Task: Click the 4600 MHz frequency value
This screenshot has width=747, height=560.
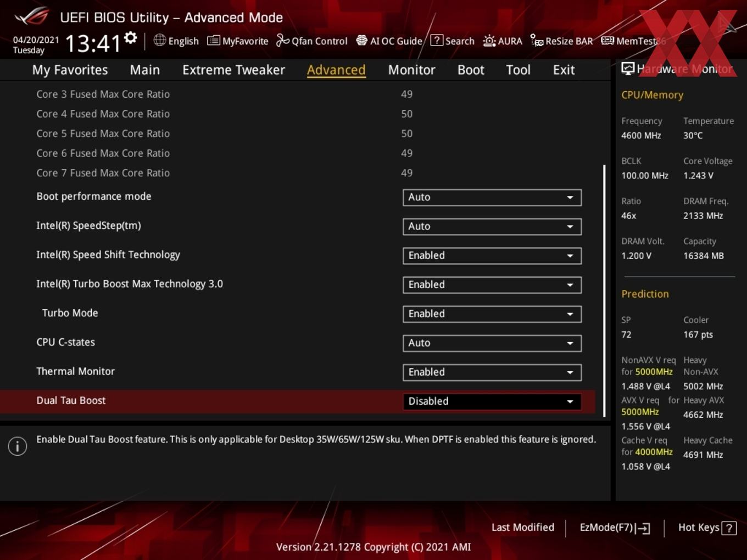Action: 641,135
